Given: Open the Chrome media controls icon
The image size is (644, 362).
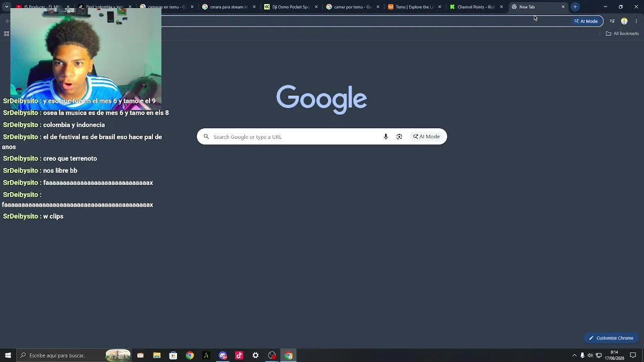Looking at the screenshot, I should click(612, 21).
